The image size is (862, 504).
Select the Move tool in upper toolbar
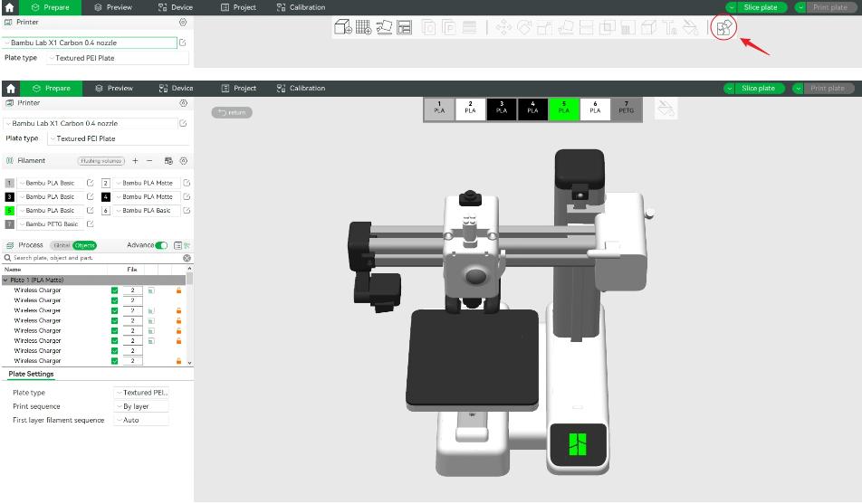pyautogui.click(x=503, y=27)
